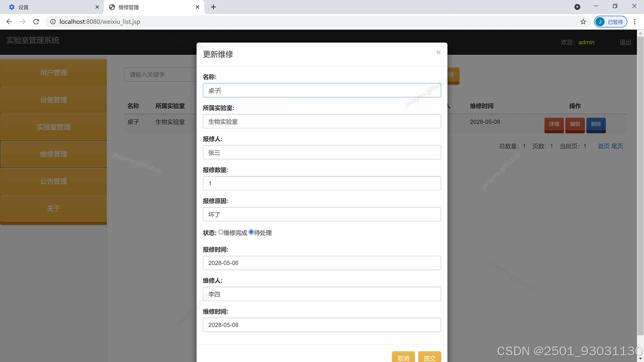Click the 维修时间 date field
Screen dimensions: 644x362
pyautogui.click(x=322, y=325)
